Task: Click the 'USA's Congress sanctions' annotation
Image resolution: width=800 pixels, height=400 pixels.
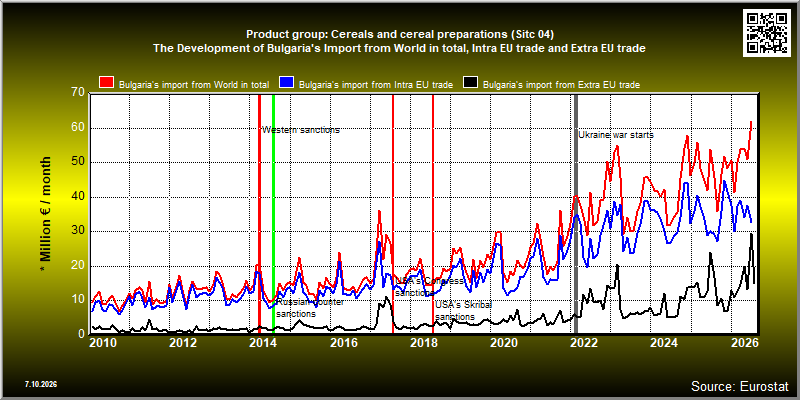Action: coord(429,287)
